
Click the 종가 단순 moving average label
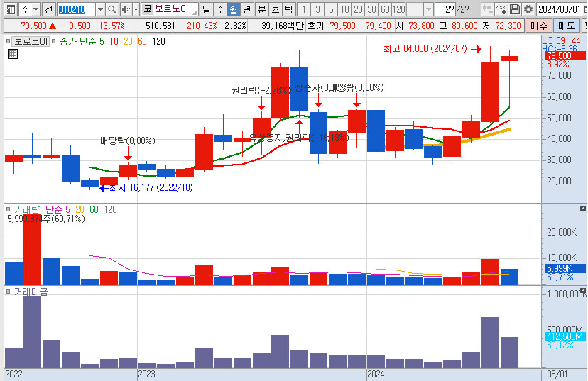tap(78, 41)
